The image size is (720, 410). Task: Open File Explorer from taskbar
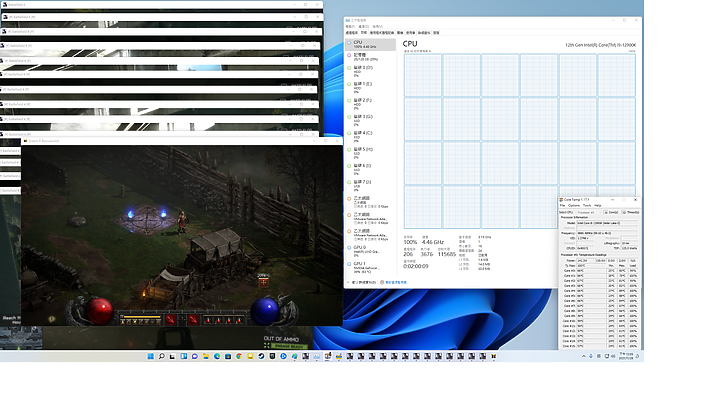(206, 356)
